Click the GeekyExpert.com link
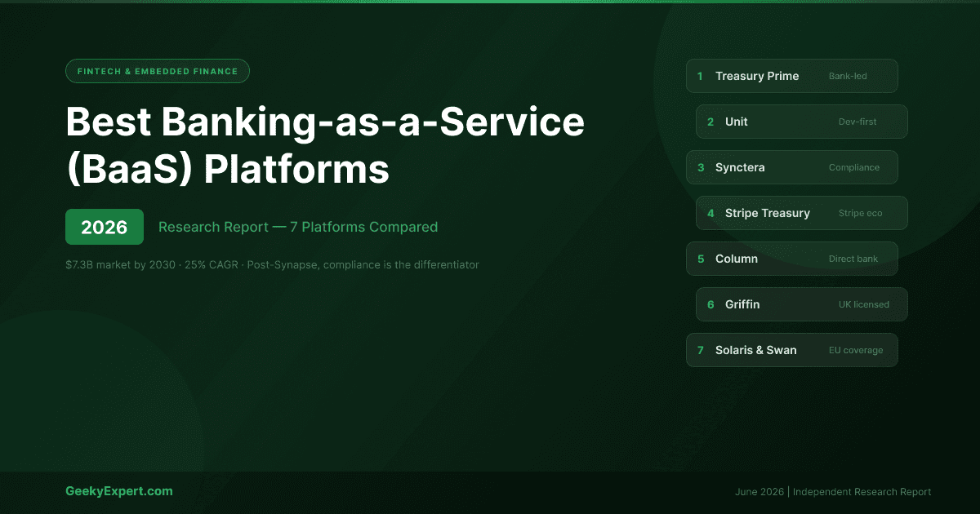This screenshot has height=514, width=980. pos(119,491)
